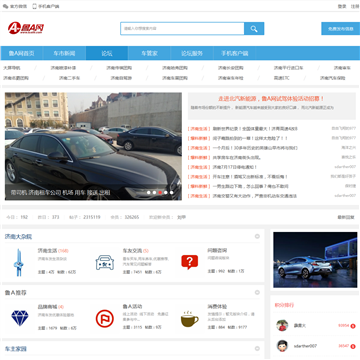Open the 品牌商城 diamond icon
The height and width of the screenshot is (360, 360).
click(x=20, y=318)
